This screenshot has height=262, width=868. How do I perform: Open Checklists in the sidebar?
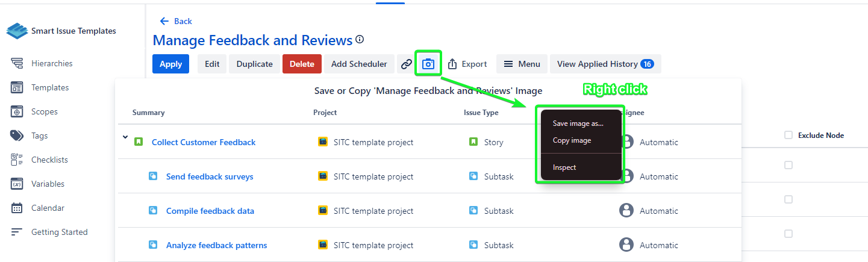(x=49, y=160)
